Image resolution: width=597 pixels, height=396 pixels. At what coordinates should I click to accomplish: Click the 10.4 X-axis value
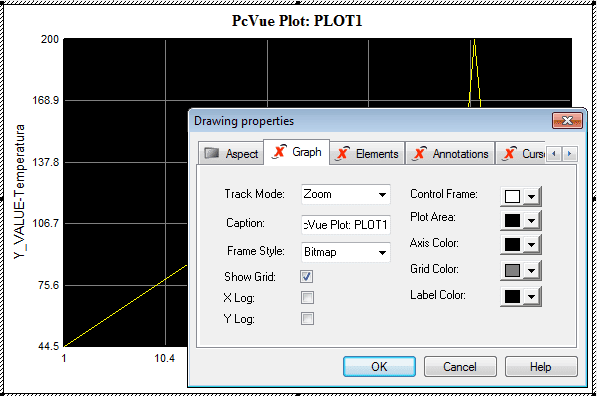[x=164, y=358]
